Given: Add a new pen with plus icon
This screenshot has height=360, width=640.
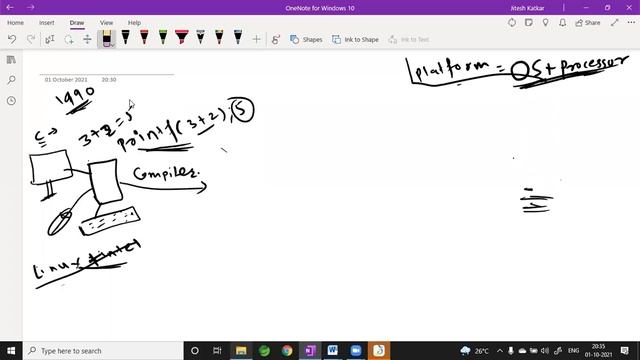Looking at the screenshot, I should coord(256,39).
